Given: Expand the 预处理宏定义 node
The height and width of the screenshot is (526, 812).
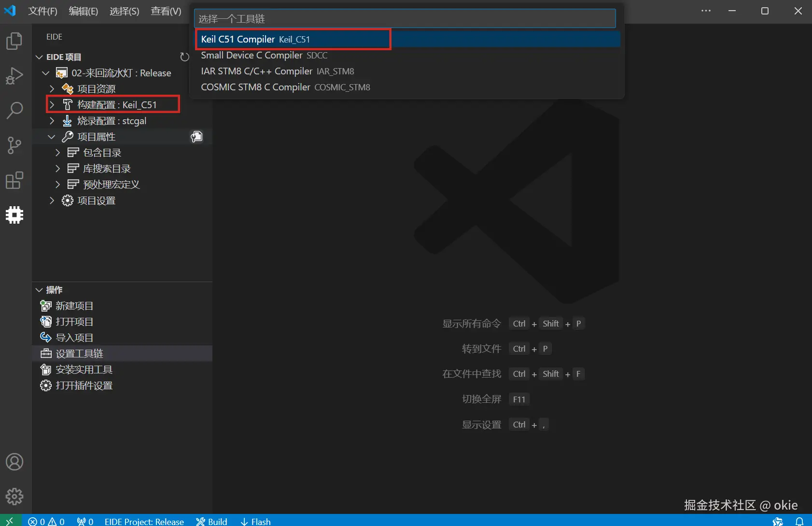Looking at the screenshot, I should click(x=58, y=185).
